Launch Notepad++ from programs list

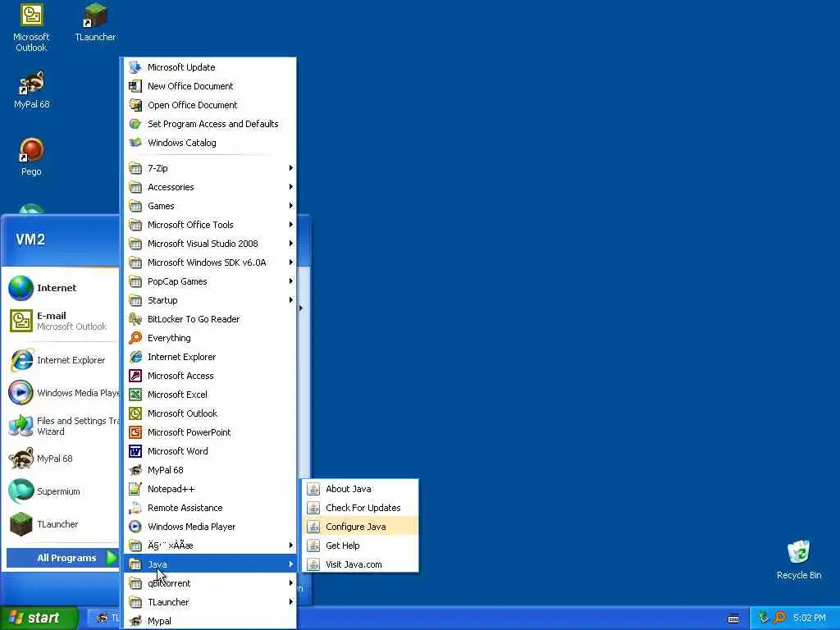tap(209, 489)
